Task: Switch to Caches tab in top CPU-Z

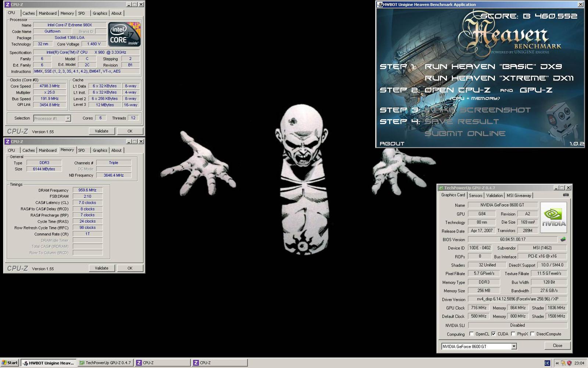Action: pos(28,13)
